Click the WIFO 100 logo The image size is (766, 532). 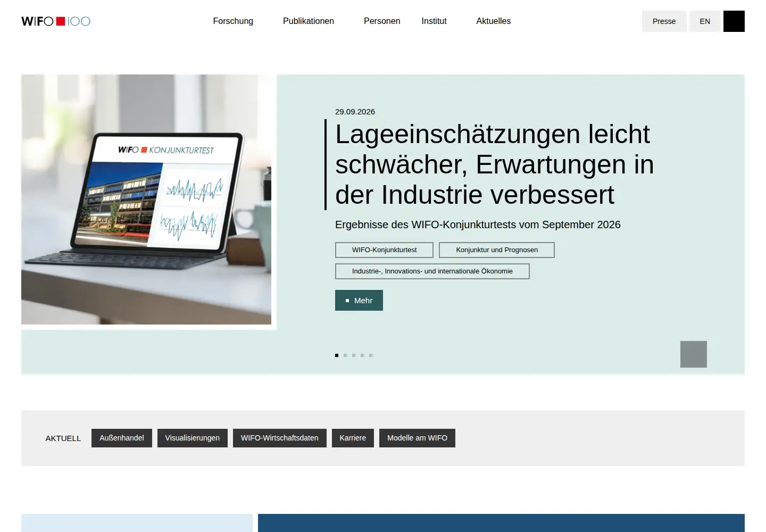point(56,21)
